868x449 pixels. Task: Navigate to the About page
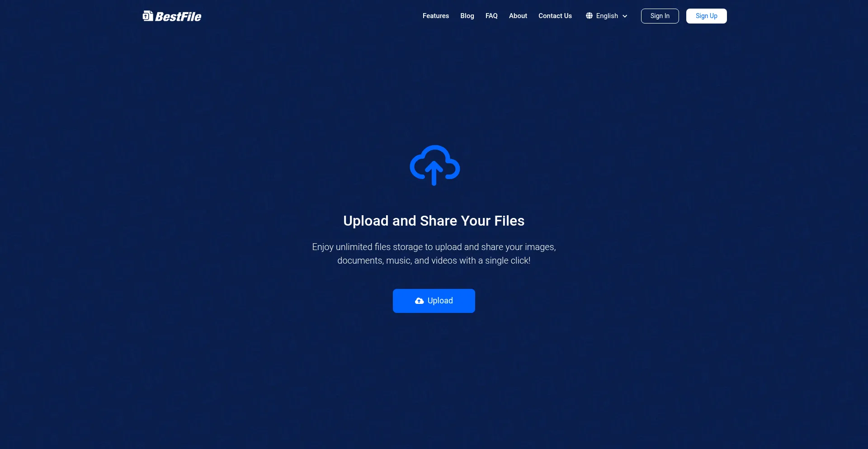pyautogui.click(x=518, y=16)
